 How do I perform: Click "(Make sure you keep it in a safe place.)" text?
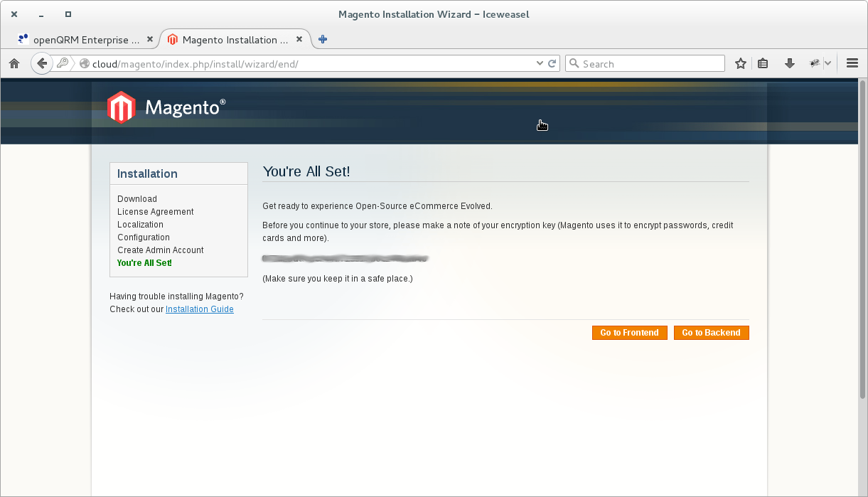coord(338,279)
